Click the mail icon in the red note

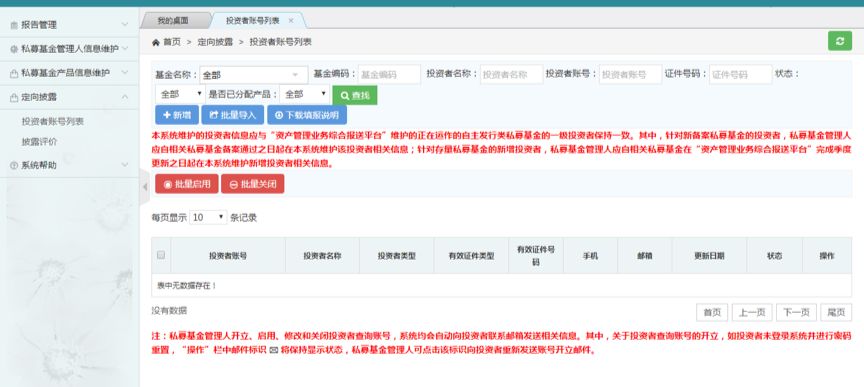(x=273, y=350)
